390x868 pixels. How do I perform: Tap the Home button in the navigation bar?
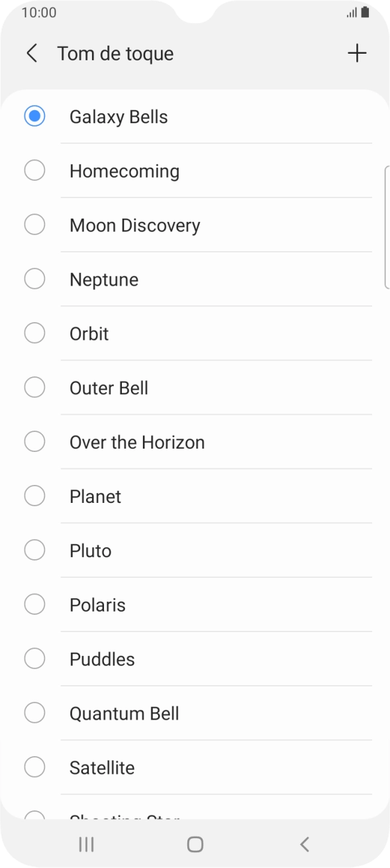(x=195, y=844)
